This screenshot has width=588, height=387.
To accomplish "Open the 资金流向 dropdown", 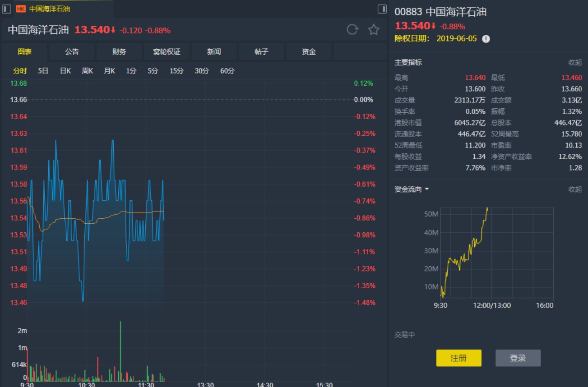I will (412, 189).
